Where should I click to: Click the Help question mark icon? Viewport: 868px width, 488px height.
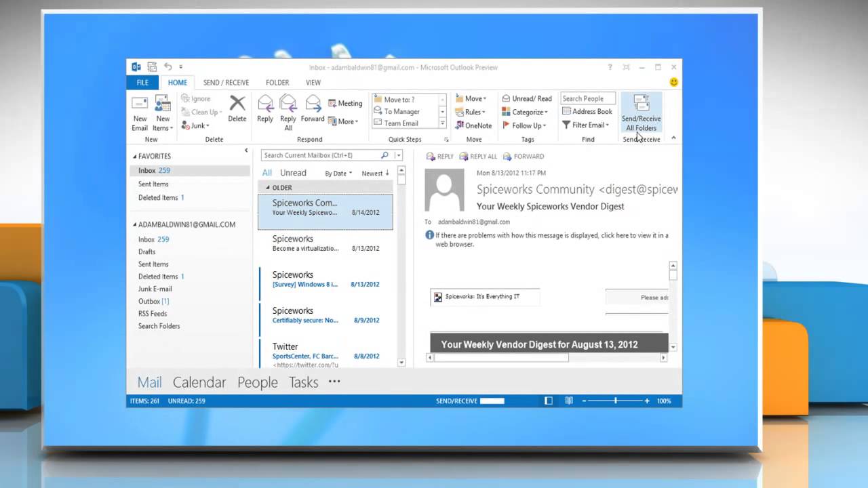(x=610, y=67)
